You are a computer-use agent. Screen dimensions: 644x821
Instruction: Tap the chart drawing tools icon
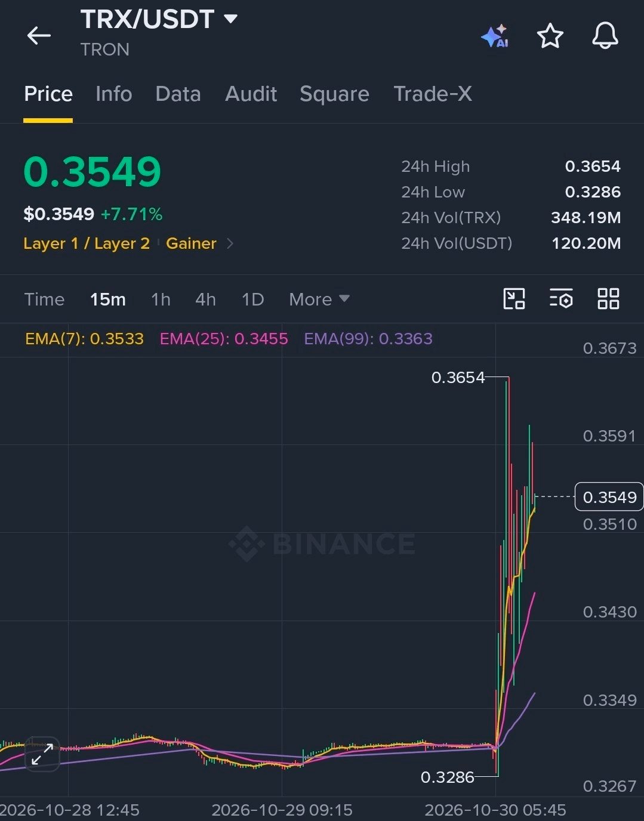(x=514, y=298)
